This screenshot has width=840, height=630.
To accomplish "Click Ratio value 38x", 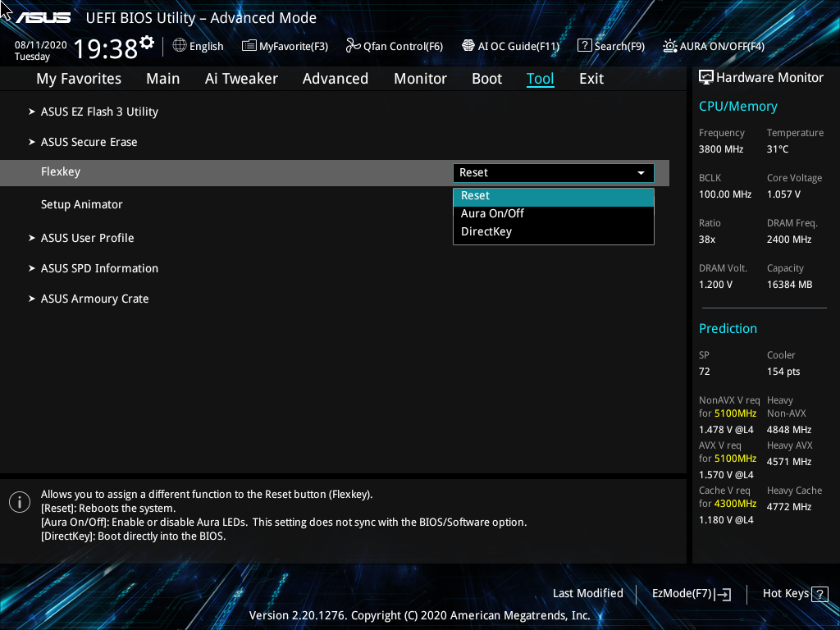I will [x=706, y=240].
